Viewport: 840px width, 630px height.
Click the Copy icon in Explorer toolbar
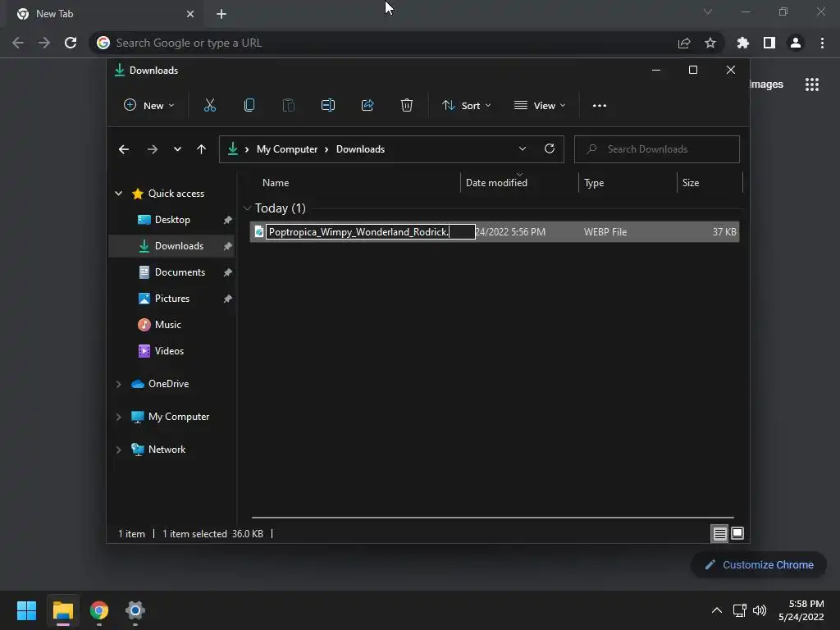click(249, 106)
